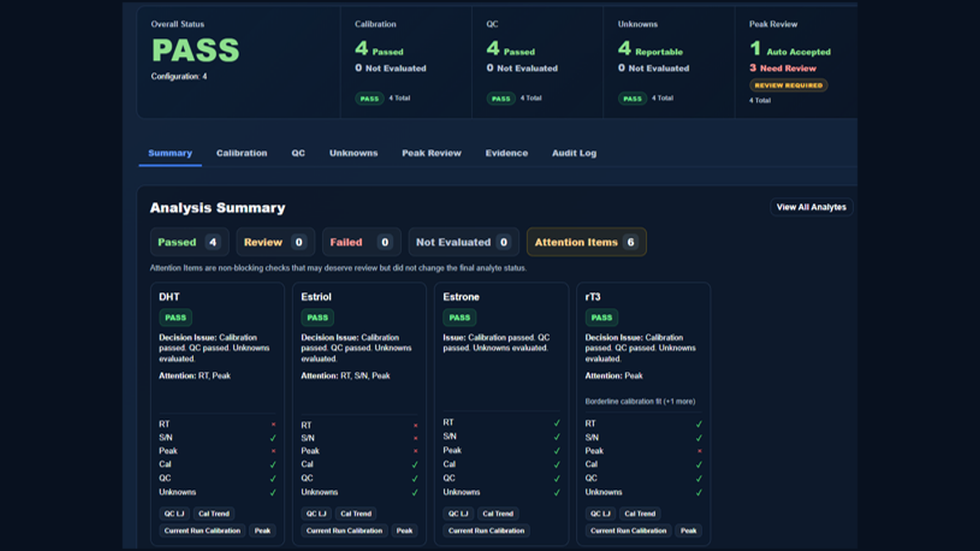
Task: Open the Peak Review tab
Action: 431,153
